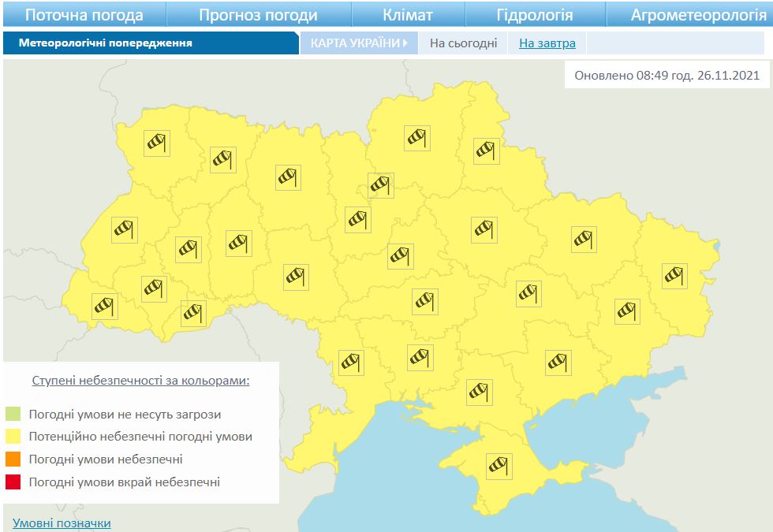Select the wind warning in Odesa region
This screenshot has height=532, width=773.
(x=350, y=363)
